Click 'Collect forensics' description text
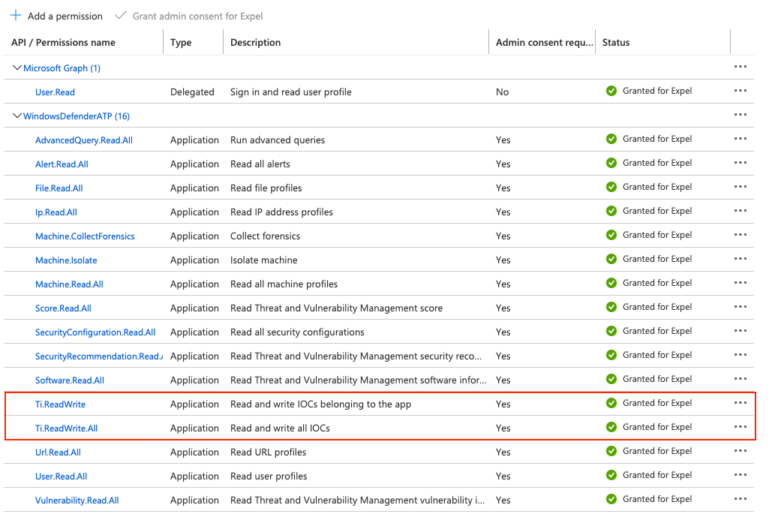Screen dimensions: 775x532 [x=266, y=236]
